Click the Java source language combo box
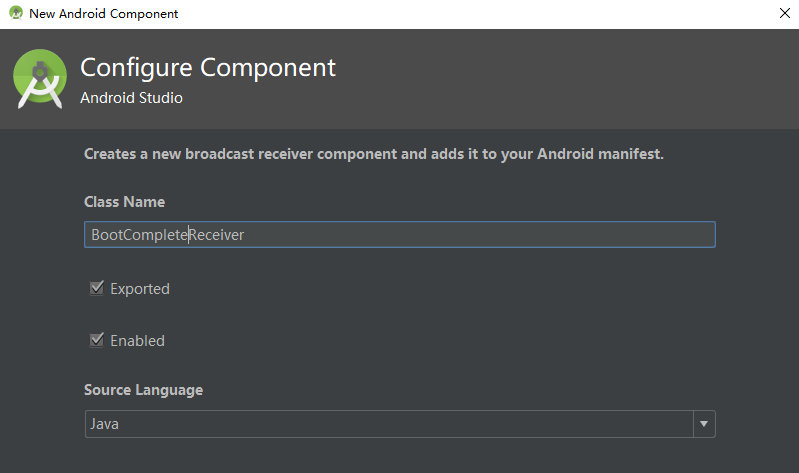This screenshot has width=799, height=473. (400, 424)
